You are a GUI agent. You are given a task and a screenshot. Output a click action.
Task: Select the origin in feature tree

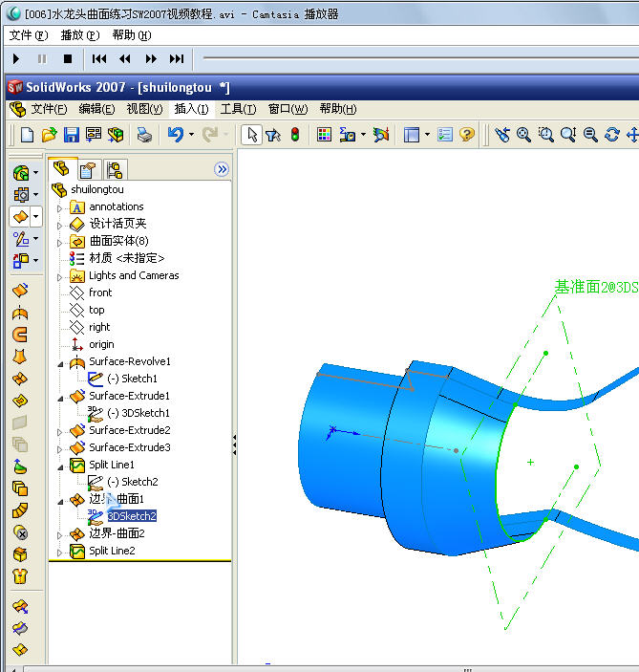(101, 344)
